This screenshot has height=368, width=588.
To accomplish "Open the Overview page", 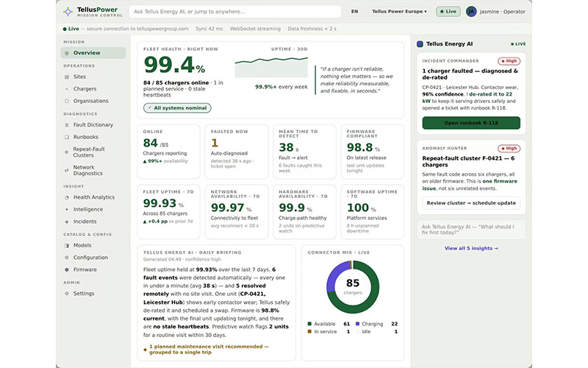I will click(93, 53).
